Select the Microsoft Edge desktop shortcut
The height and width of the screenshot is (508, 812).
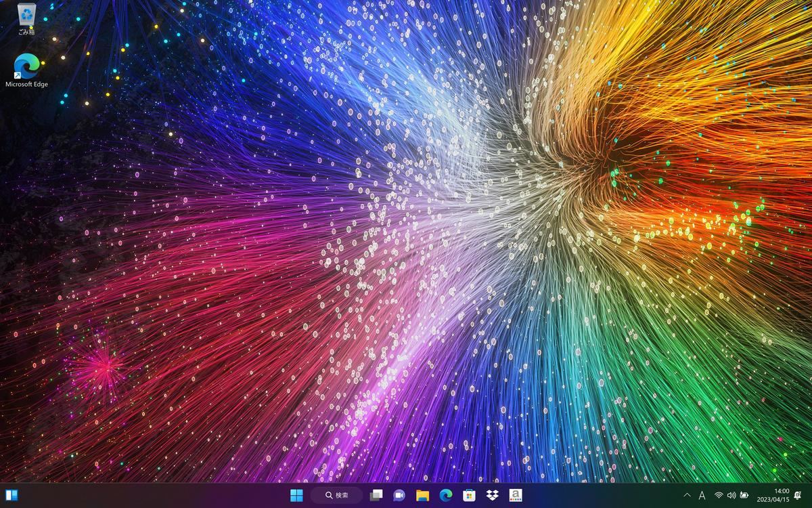coord(26,70)
